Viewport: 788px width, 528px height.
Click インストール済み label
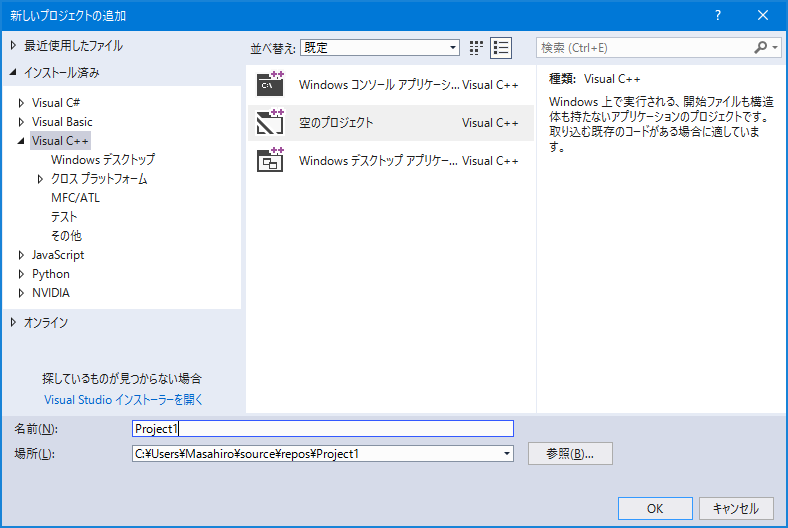(62, 72)
